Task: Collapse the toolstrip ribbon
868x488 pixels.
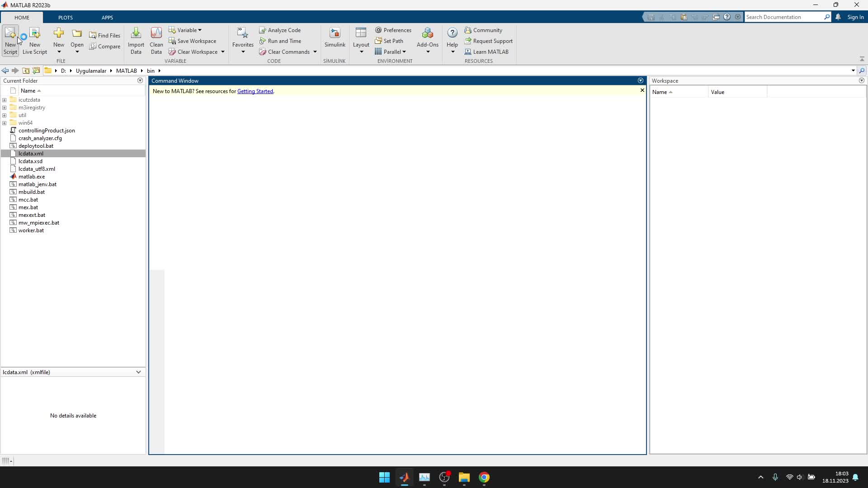Action: click(862, 59)
